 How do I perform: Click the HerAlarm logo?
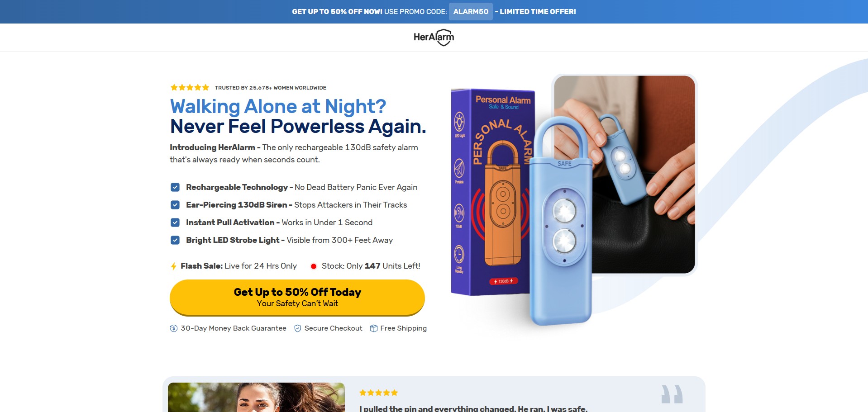[x=434, y=38]
